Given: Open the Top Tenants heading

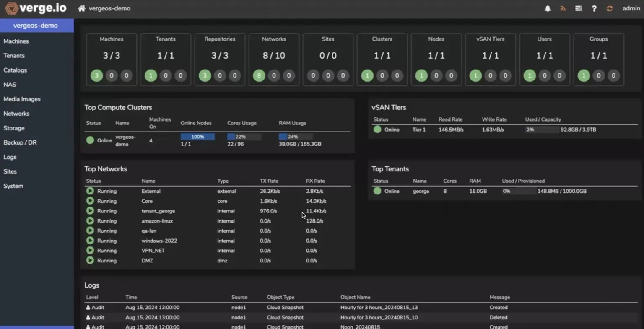Looking at the screenshot, I should [x=390, y=169].
